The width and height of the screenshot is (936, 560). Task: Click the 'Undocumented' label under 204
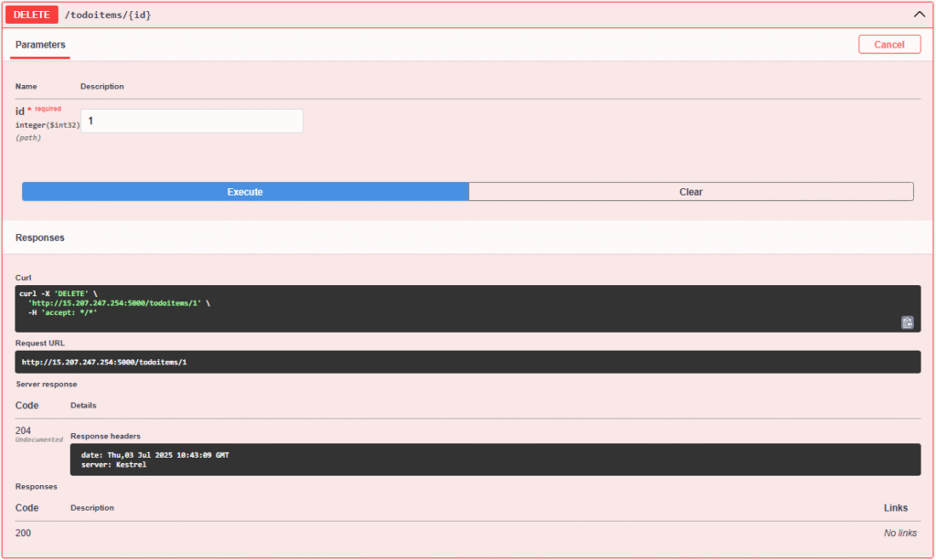tap(38, 440)
